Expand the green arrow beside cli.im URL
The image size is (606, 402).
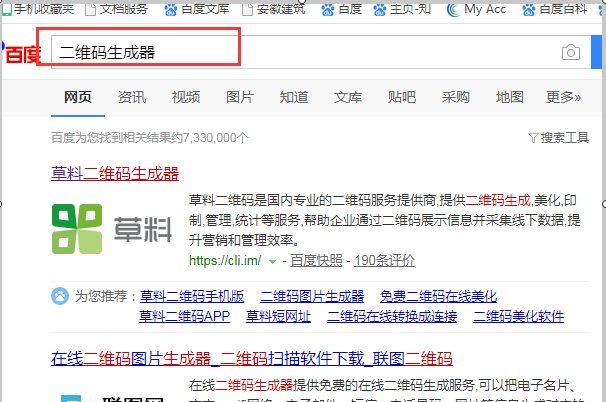point(272,262)
